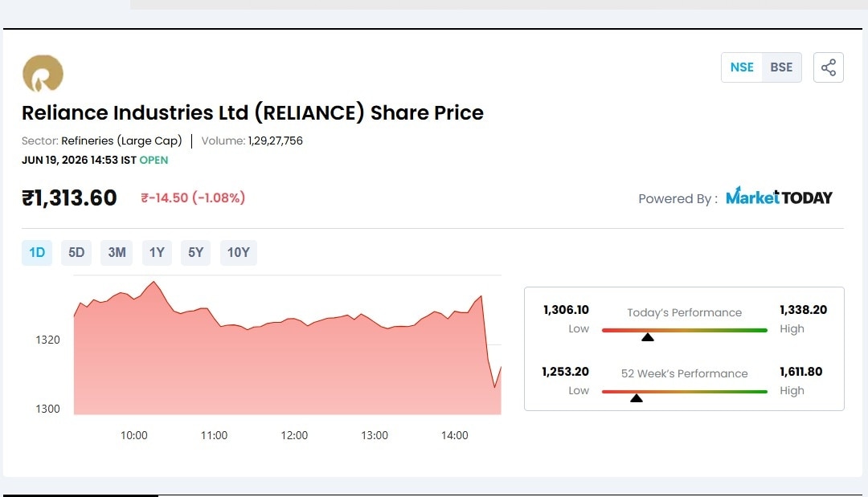Click the current price ₹1,313.60

pyautogui.click(x=69, y=198)
